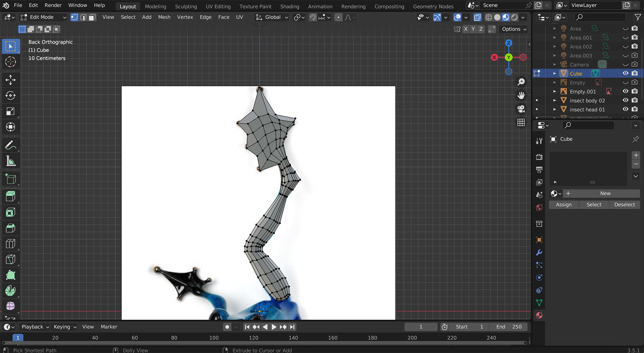Choose the Scale tool
The height and width of the screenshot is (353, 644).
[x=10, y=112]
